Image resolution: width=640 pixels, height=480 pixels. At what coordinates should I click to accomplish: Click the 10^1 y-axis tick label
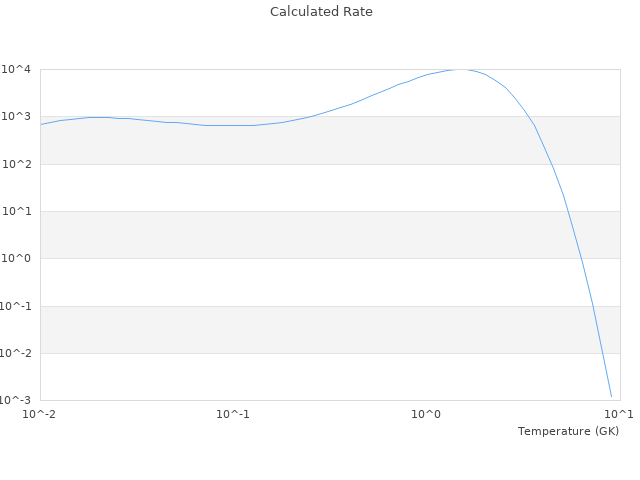point(17,212)
